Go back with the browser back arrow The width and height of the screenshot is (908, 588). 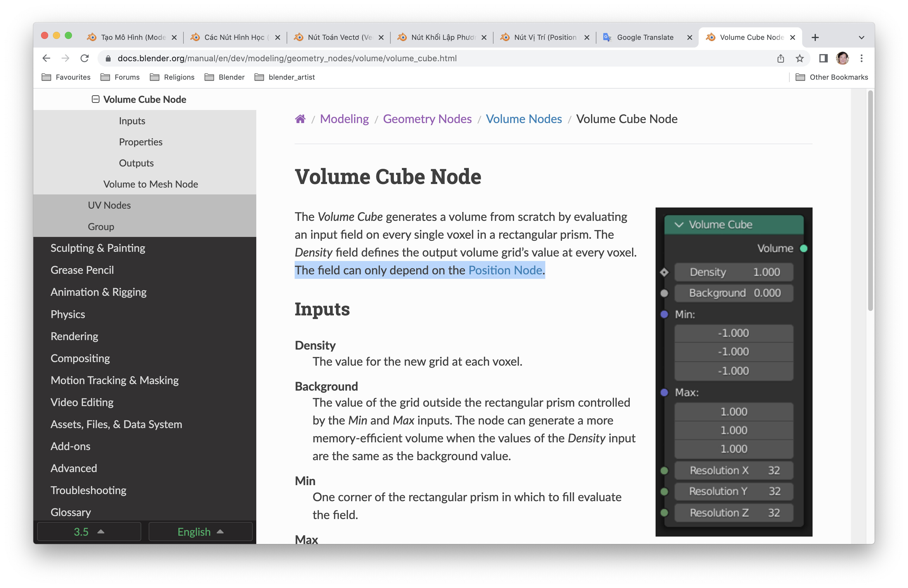tap(46, 58)
